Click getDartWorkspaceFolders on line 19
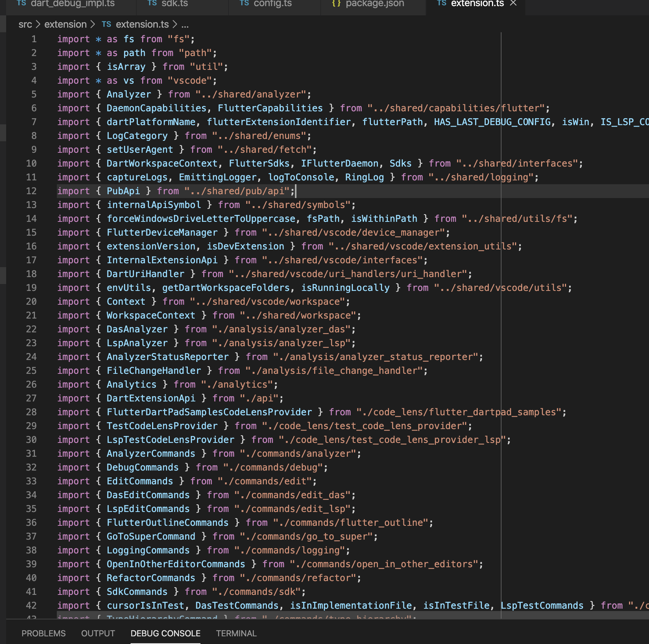This screenshot has height=644, width=649. (x=226, y=288)
